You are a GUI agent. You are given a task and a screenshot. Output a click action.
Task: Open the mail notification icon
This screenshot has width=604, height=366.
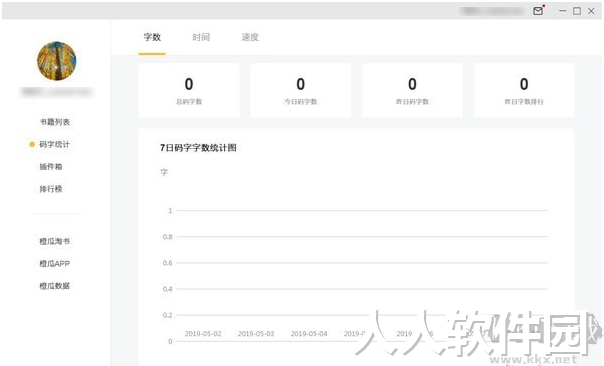click(x=538, y=11)
